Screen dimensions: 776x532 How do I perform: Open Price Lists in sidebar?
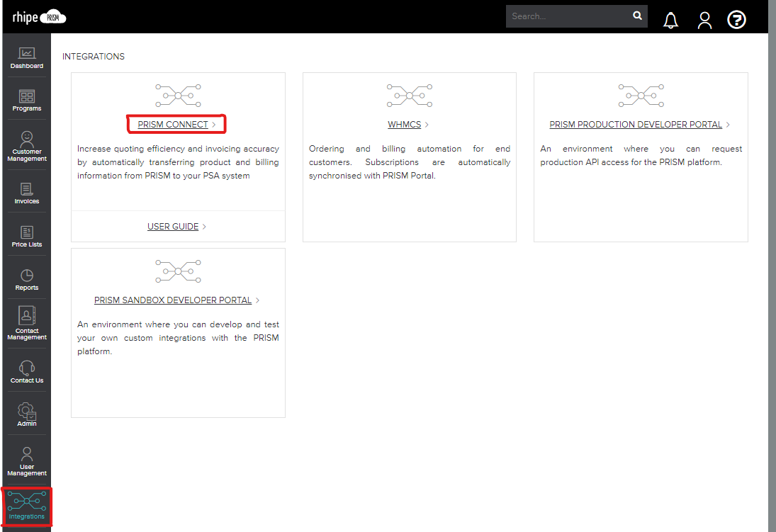point(27,237)
